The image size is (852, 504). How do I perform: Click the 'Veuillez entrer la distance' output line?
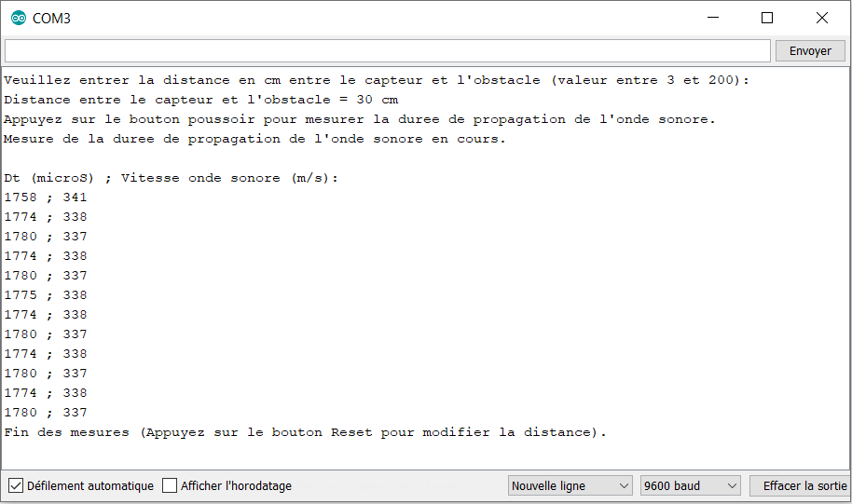[376, 80]
